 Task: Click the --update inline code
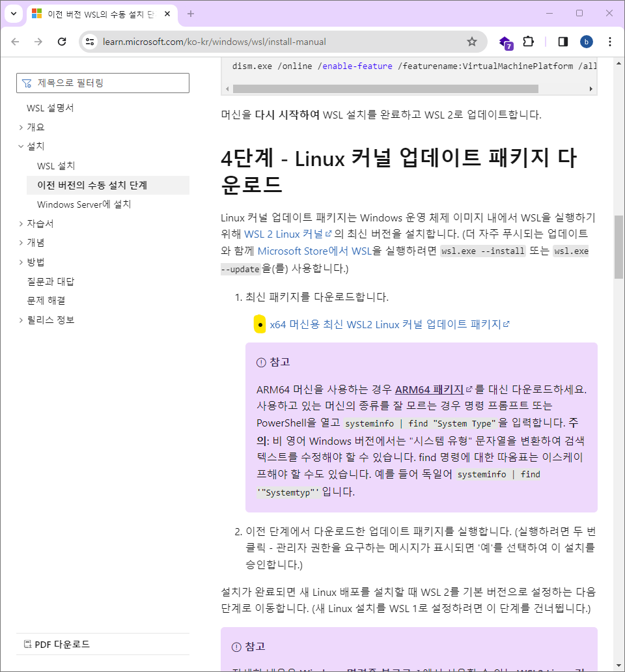(x=240, y=269)
